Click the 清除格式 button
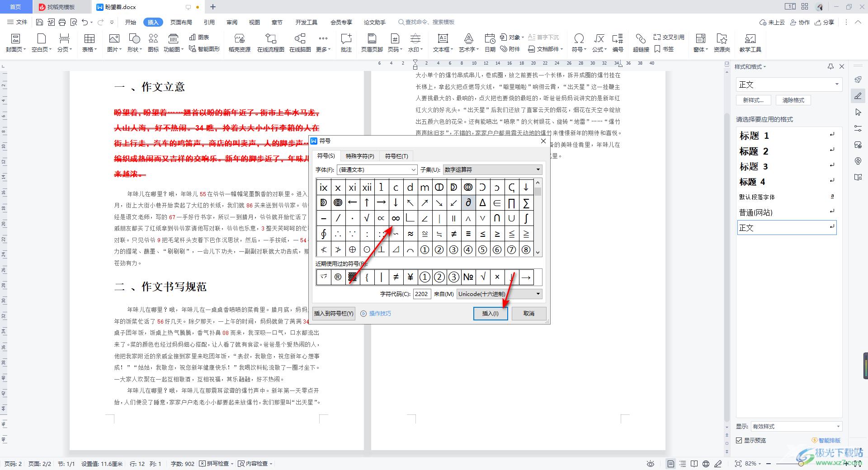The height and width of the screenshot is (470, 868). tap(793, 100)
